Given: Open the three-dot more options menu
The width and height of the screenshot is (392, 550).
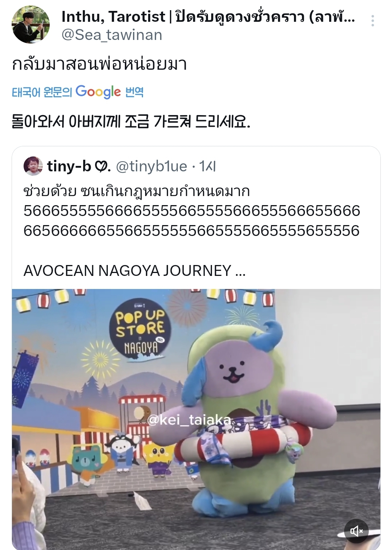Looking at the screenshot, I should tap(372, 21).
